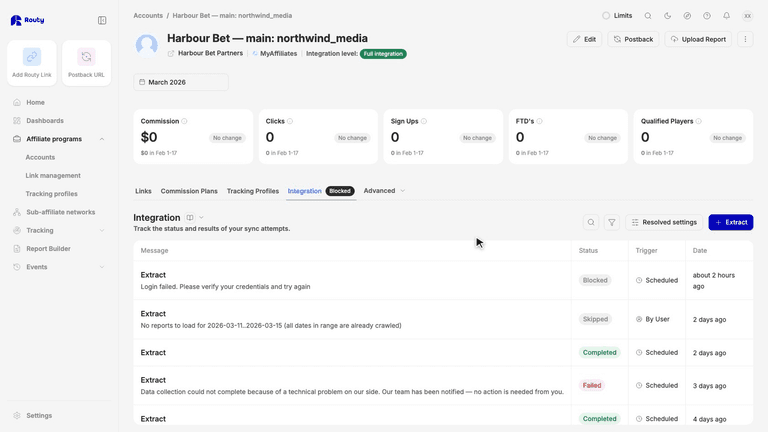Click Message column header
768x432 pixels.
pyautogui.click(x=154, y=250)
